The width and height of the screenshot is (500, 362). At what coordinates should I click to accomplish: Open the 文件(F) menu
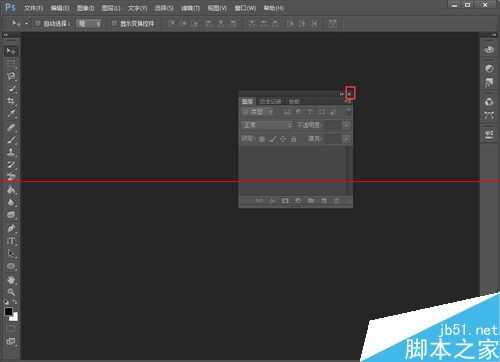point(33,8)
